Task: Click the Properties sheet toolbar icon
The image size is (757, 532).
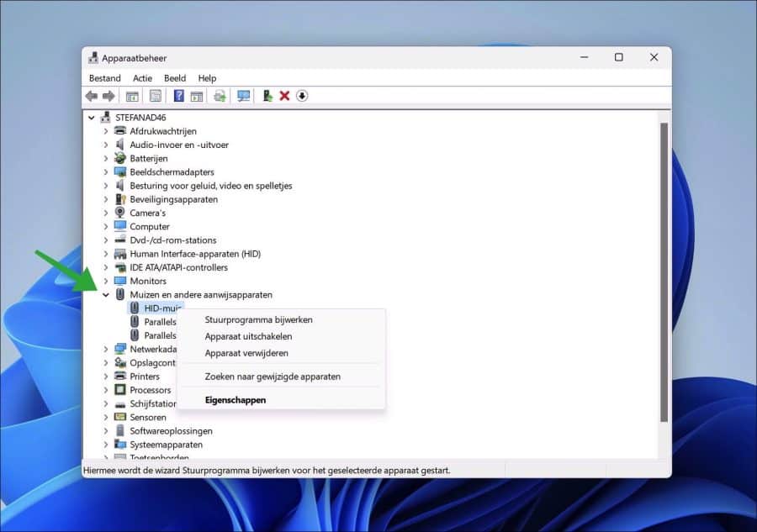Action: coord(155,96)
